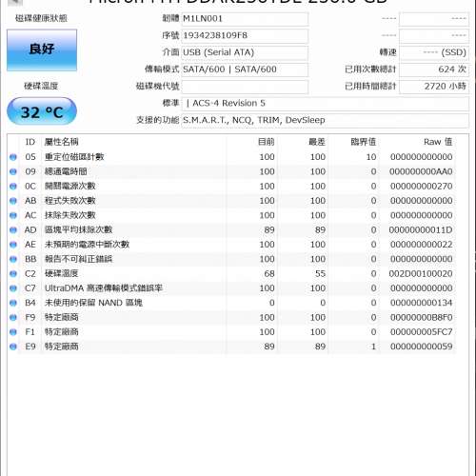Select the UltraDMA 高速傳輸模式錯誤率 row
The width and height of the screenshot is (476, 476).
(x=231, y=288)
